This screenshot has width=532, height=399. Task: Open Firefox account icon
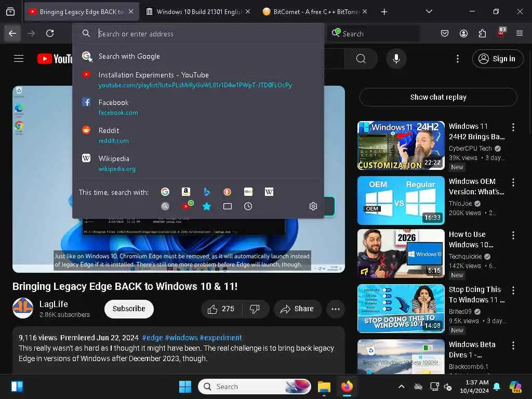coord(463,33)
